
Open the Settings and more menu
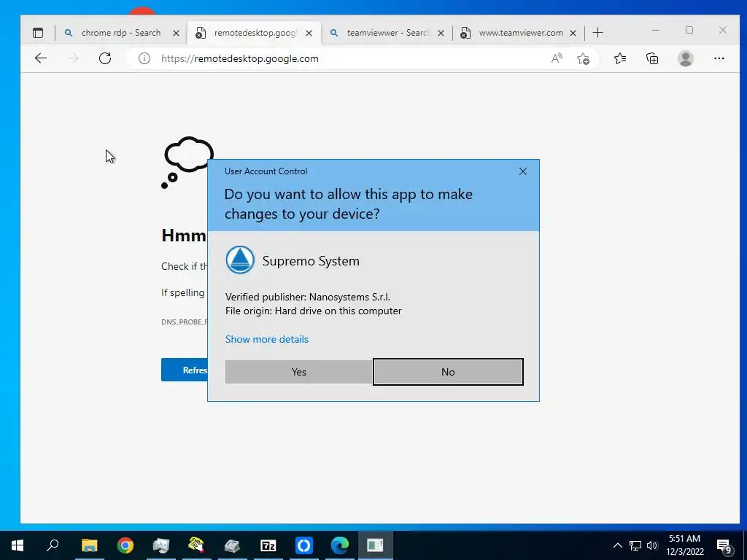click(x=719, y=58)
